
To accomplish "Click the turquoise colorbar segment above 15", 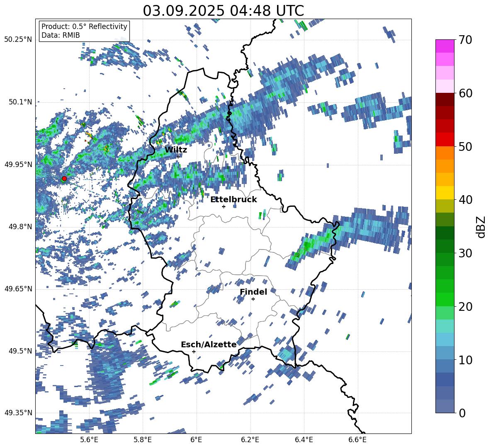I will 445,326.
